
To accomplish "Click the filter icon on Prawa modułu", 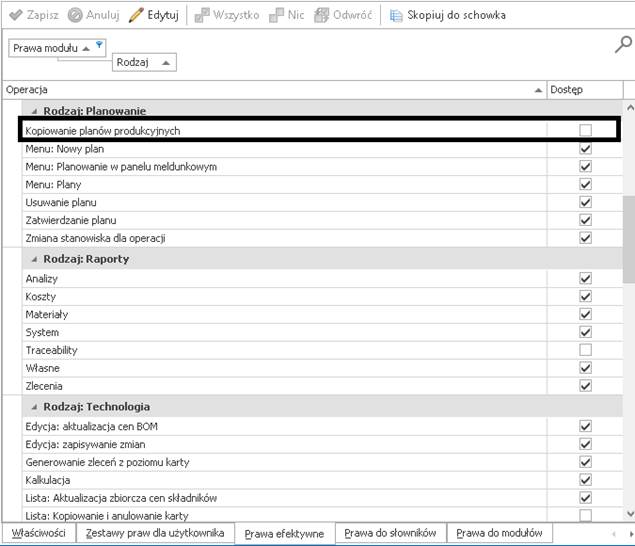I will (99, 45).
